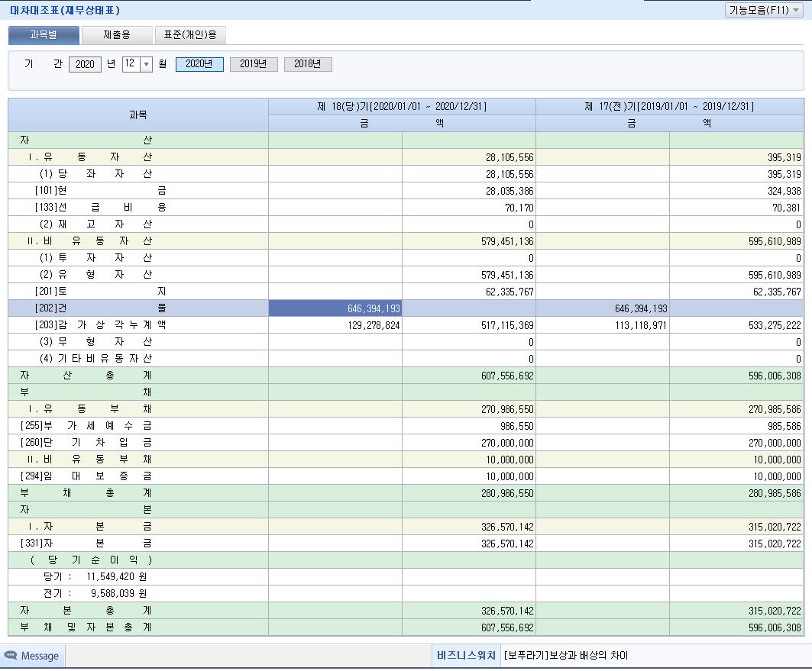Select the [101]현금 account row
The height and width of the screenshot is (671, 812).
pos(99,191)
